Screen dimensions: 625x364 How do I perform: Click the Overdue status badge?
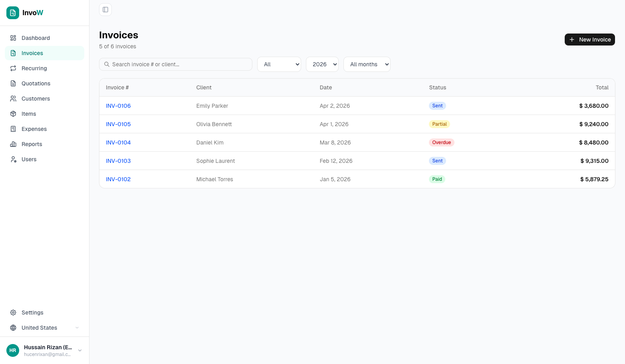[441, 142]
